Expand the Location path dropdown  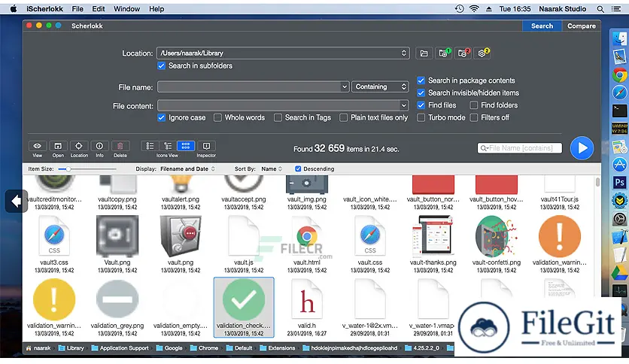coord(403,53)
